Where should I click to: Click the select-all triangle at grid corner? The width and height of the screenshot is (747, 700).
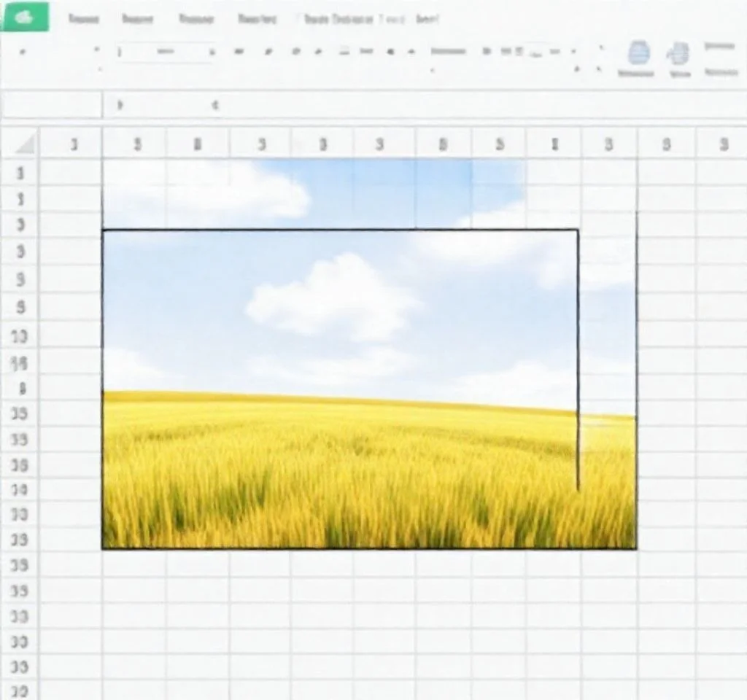[x=25, y=144]
